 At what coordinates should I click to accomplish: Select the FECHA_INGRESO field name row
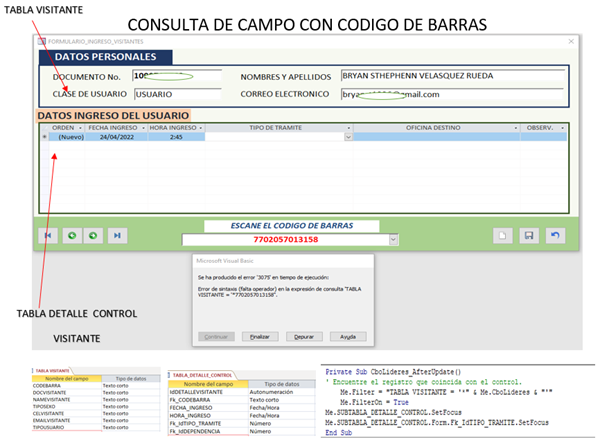coord(208,408)
